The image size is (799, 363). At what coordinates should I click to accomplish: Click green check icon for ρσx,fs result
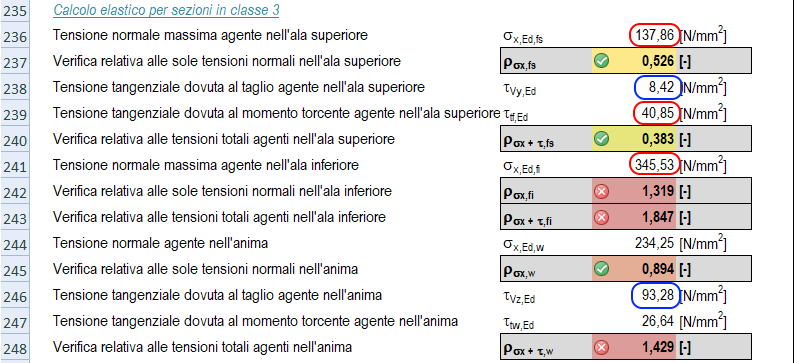tap(602, 61)
